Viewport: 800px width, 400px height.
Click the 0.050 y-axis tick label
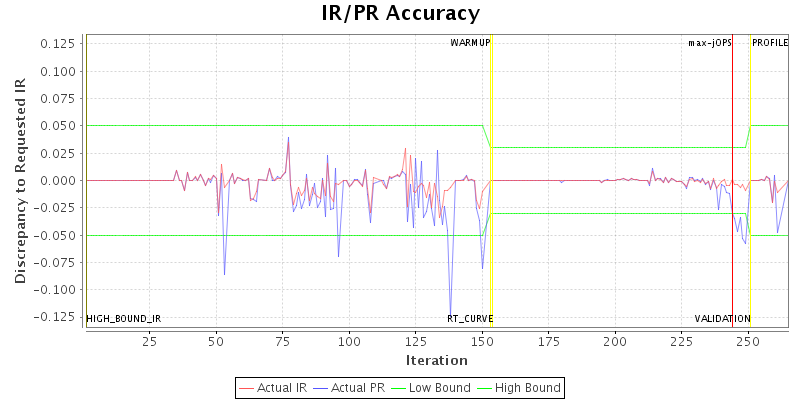point(58,126)
